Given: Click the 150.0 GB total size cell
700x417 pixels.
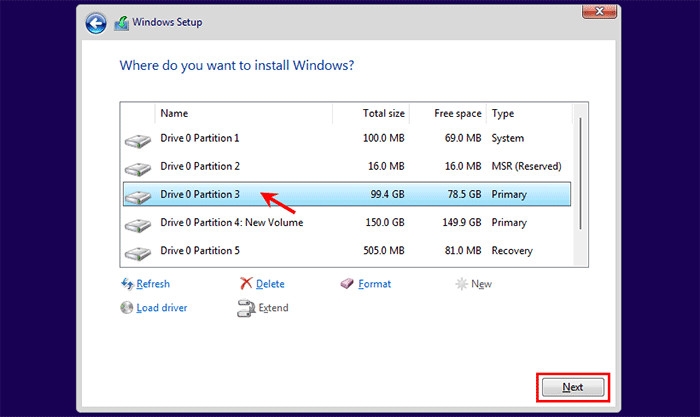Looking at the screenshot, I should [385, 223].
